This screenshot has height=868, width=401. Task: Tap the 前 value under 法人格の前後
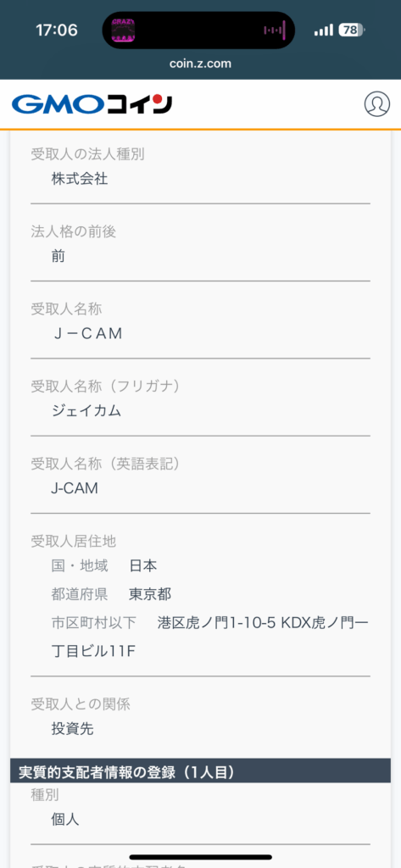(x=58, y=256)
